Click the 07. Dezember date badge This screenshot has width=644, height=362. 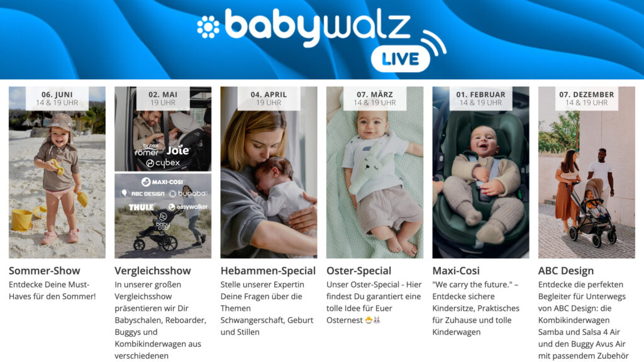[x=587, y=98]
